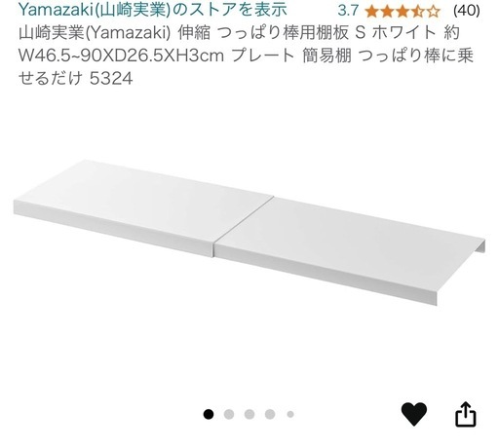Click the empty fifth rating star

(433, 12)
